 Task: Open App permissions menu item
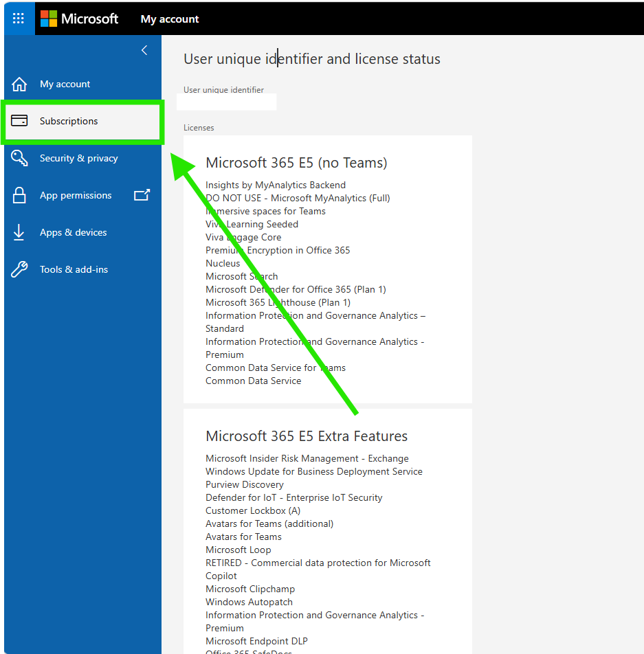click(76, 195)
